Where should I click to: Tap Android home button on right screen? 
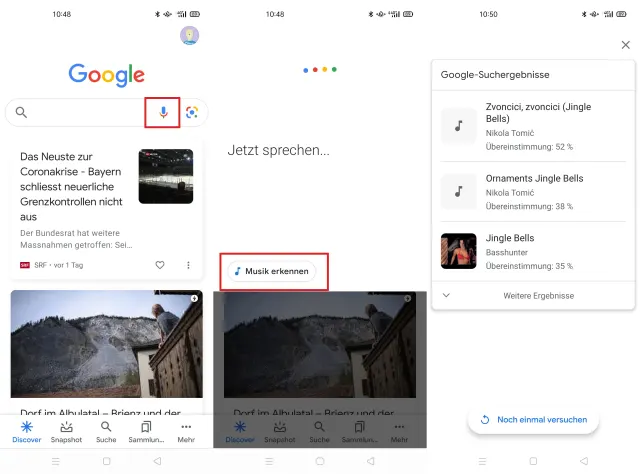(533, 461)
